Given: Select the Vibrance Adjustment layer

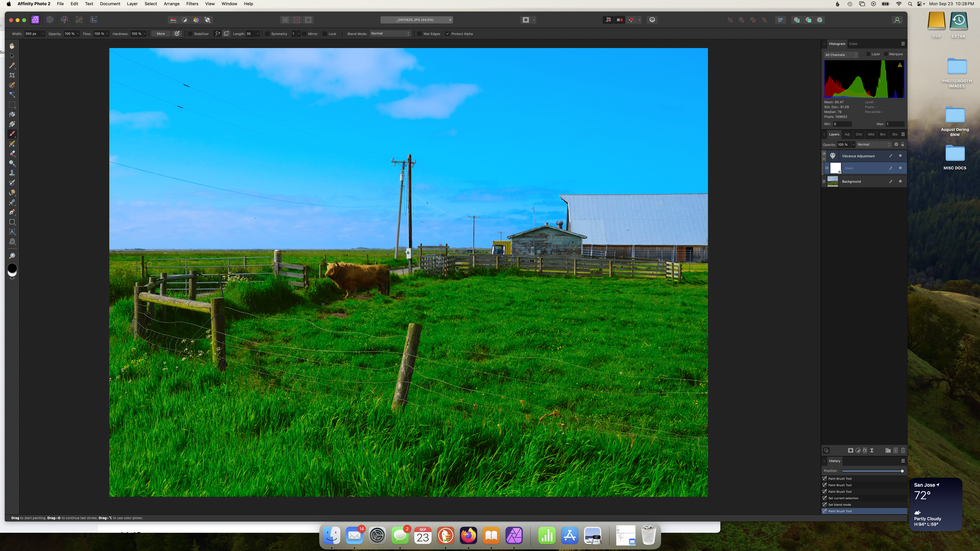Looking at the screenshot, I should [864, 156].
